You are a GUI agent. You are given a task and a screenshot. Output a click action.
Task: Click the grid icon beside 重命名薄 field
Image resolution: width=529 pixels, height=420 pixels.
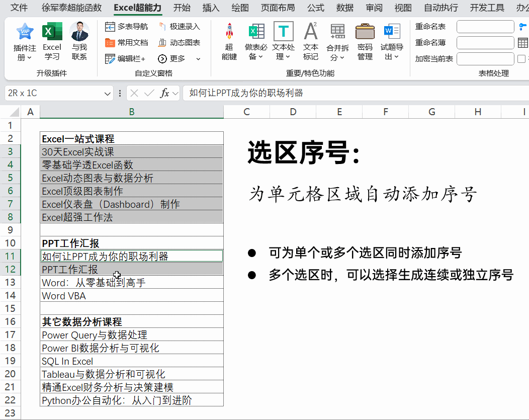523,43
